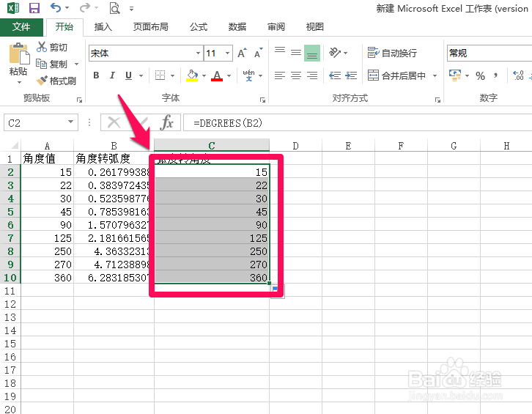Apply comma style number format

[x=495, y=75]
